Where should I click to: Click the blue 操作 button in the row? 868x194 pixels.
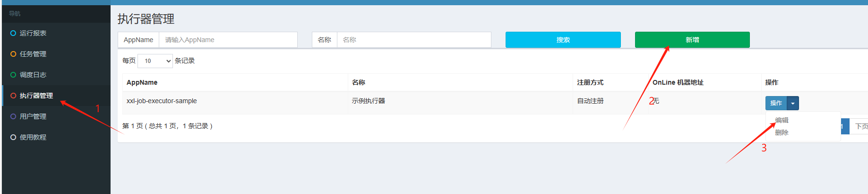(x=776, y=103)
